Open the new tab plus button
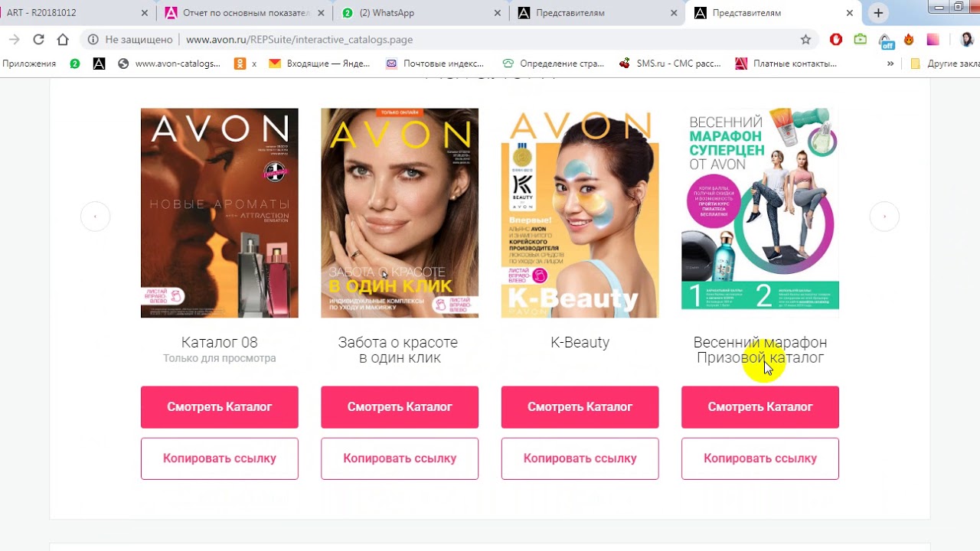Viewport: 980px width, 551px height. click(x=878, y=13)
